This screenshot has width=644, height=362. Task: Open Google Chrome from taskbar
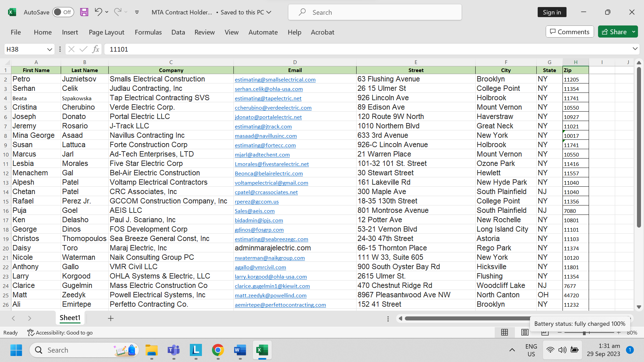click(x=218, y=350)
